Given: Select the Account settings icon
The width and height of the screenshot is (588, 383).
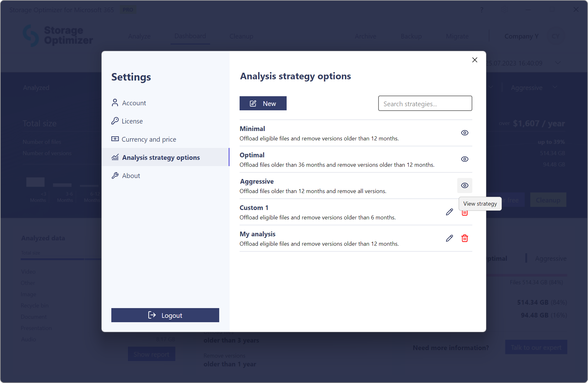Looking at the screenshot, I should 115,102.
